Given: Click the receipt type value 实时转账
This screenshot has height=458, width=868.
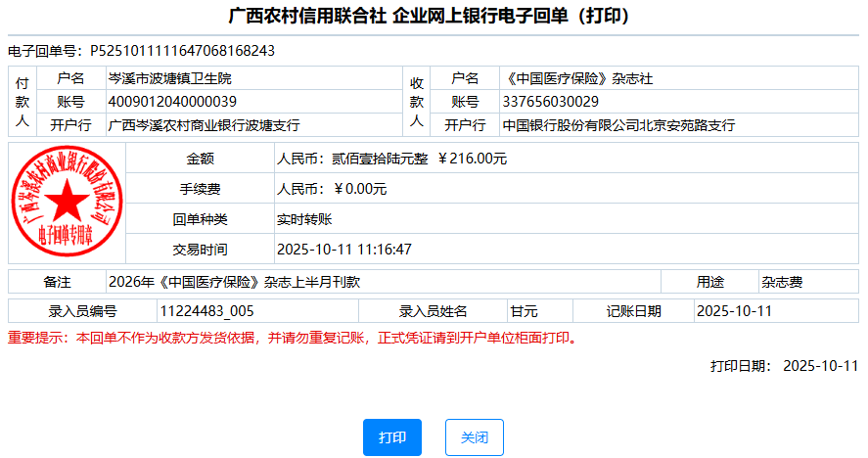Looking at the screenshot, I should 305,219.
